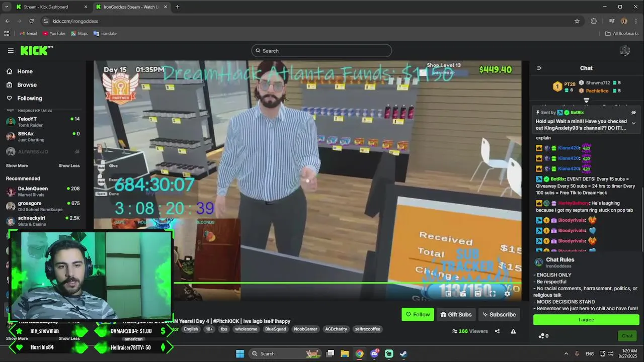Agree to chat rules
Image resolution: width=644 pixels, height=362 pixels.
[x=586, y=320]
